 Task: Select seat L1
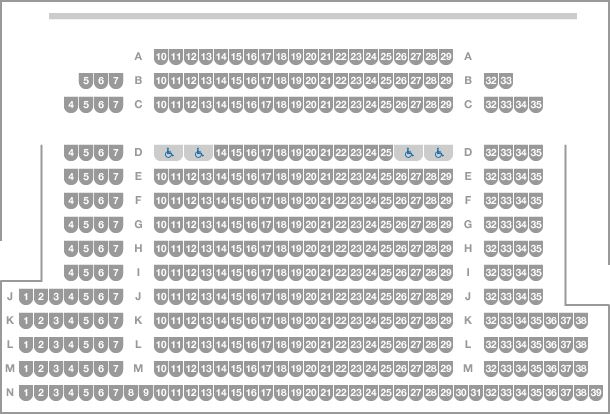[26, 345]
